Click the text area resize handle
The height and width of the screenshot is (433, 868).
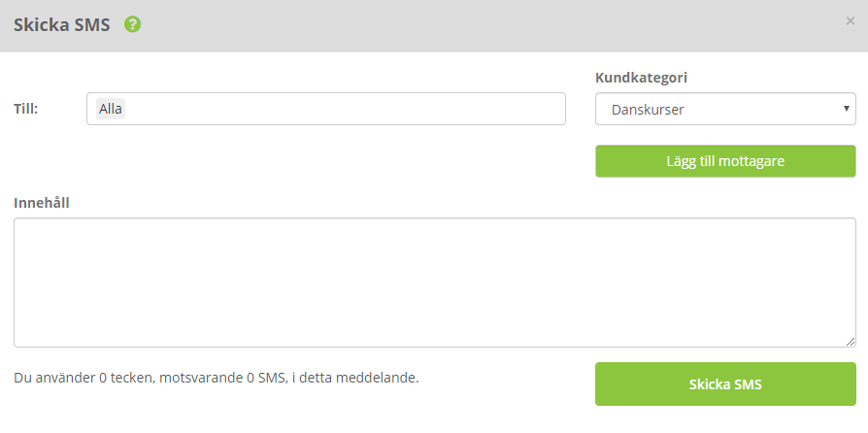coord(851,342)
